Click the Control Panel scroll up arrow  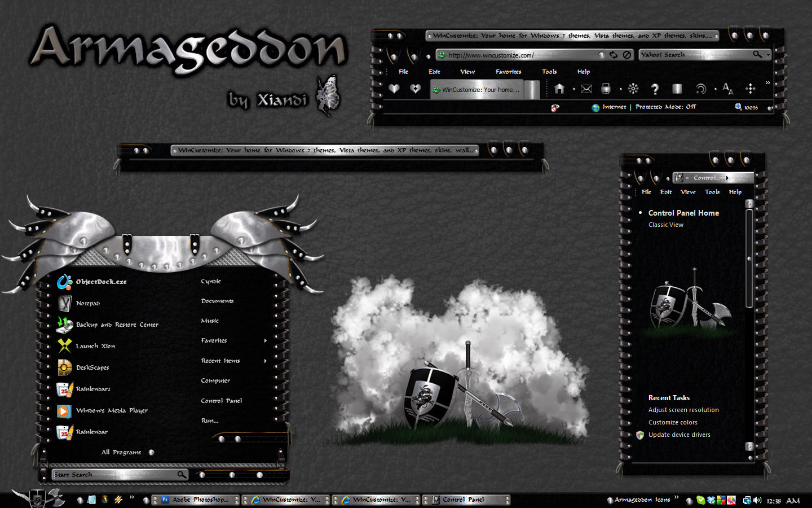click(x=749, y=203)
